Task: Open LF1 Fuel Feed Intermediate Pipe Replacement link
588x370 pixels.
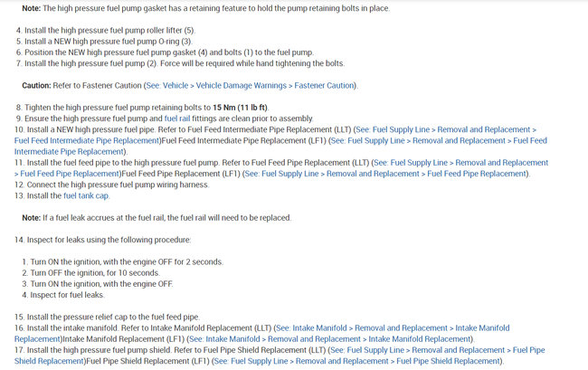Action: [436, 140]
